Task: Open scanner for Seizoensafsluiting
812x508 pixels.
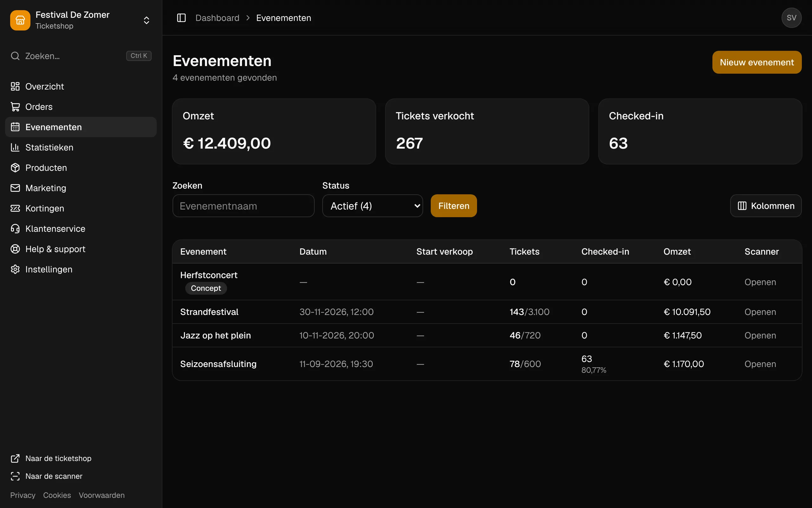Action: [x=760, y=364]
